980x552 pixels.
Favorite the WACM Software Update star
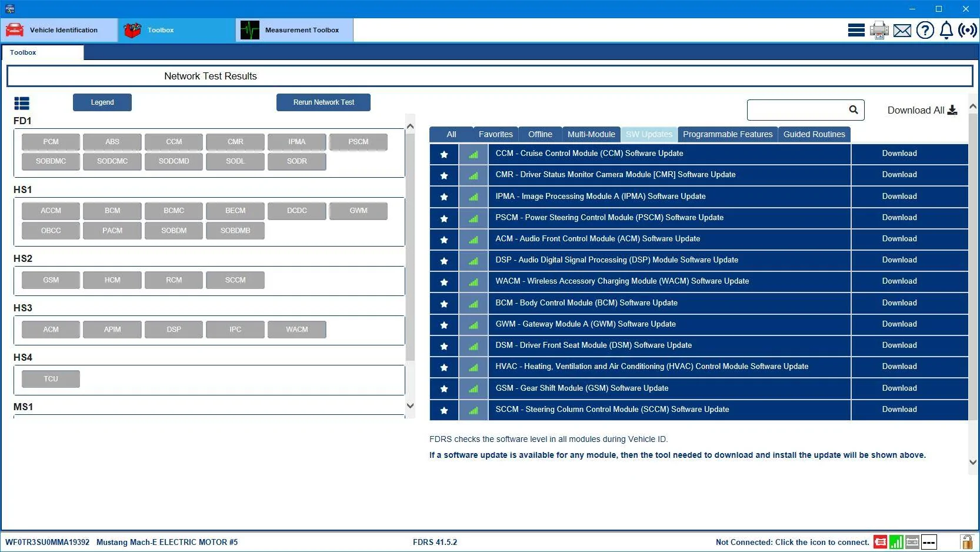coord(444,282)
